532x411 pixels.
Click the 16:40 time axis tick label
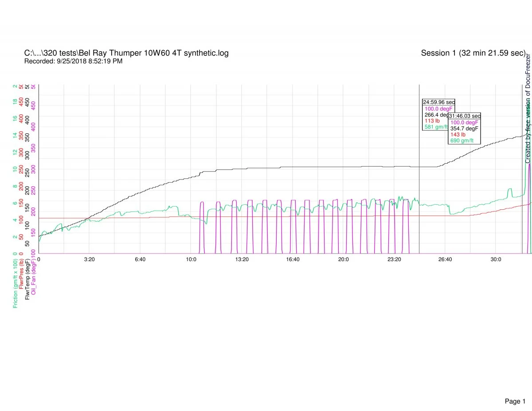[x=293, y=259]
